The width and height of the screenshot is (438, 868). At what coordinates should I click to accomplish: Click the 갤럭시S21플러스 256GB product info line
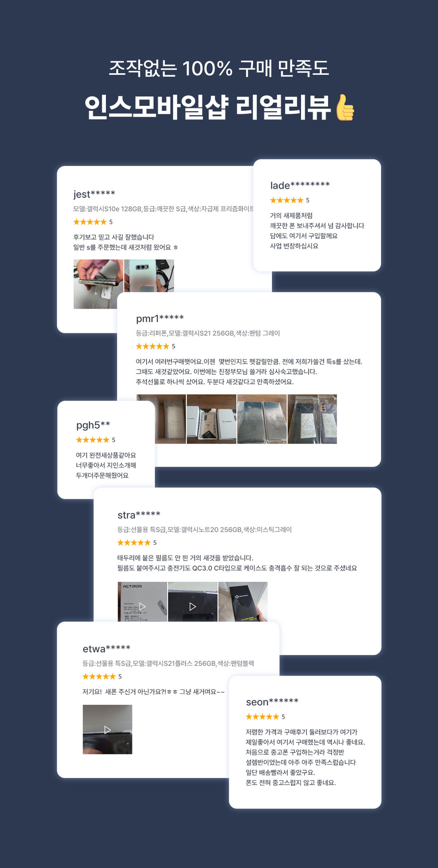click(x=169, y=663)
